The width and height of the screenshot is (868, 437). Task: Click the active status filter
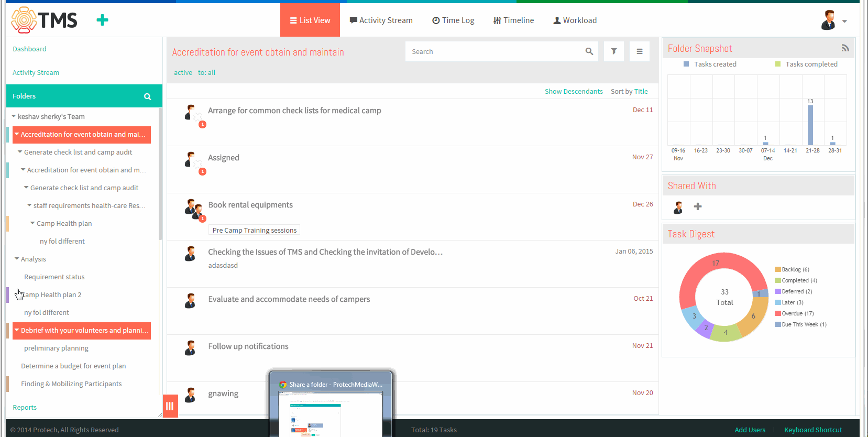[183, 72]
